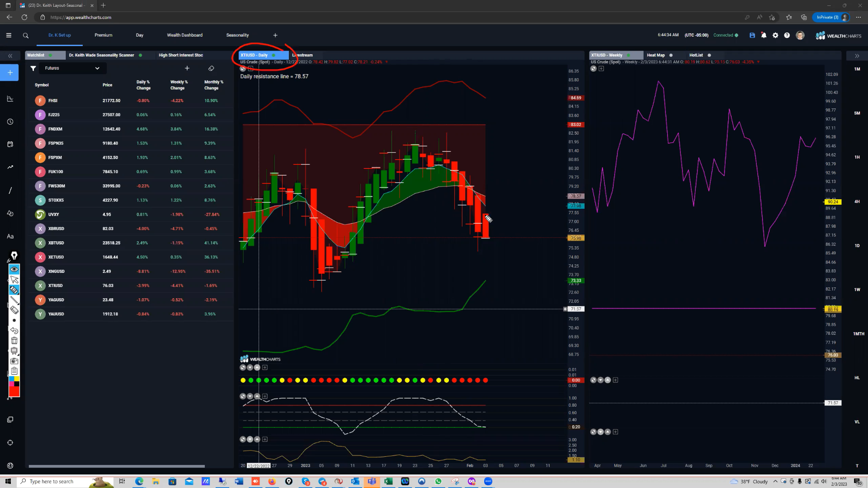868x488 pixels.
Task: Toggle XTIUSD Daily tab link dot
Action: pos(274,55)
